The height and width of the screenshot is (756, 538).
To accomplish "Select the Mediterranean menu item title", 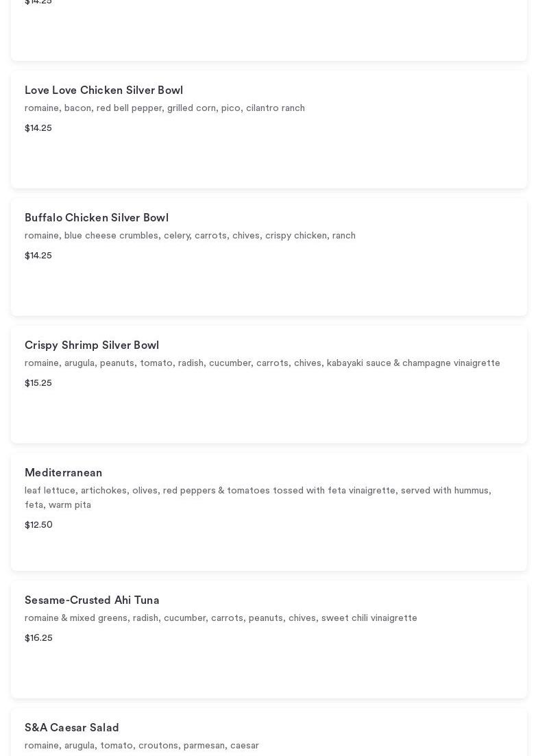I will click(64, 473).
